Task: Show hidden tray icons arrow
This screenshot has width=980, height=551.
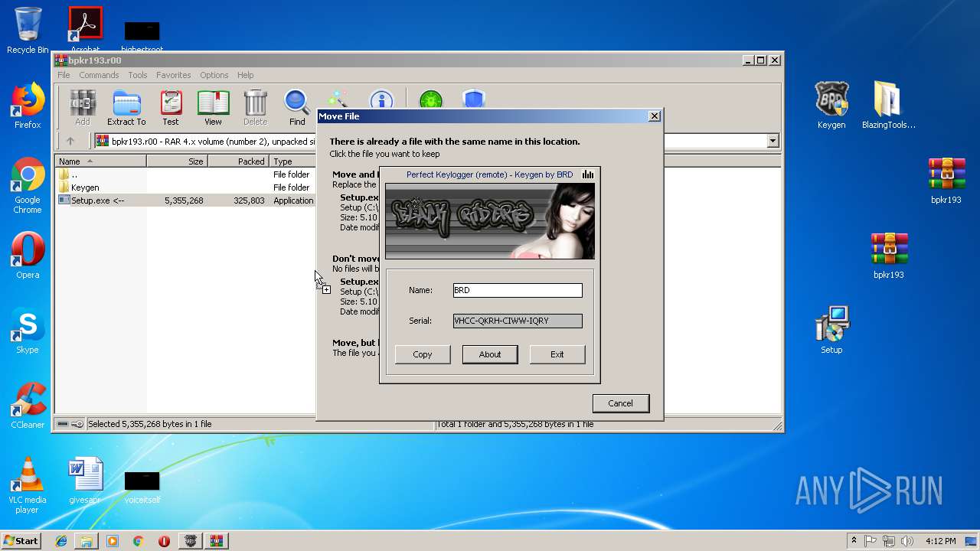Action: pos(854,540)
